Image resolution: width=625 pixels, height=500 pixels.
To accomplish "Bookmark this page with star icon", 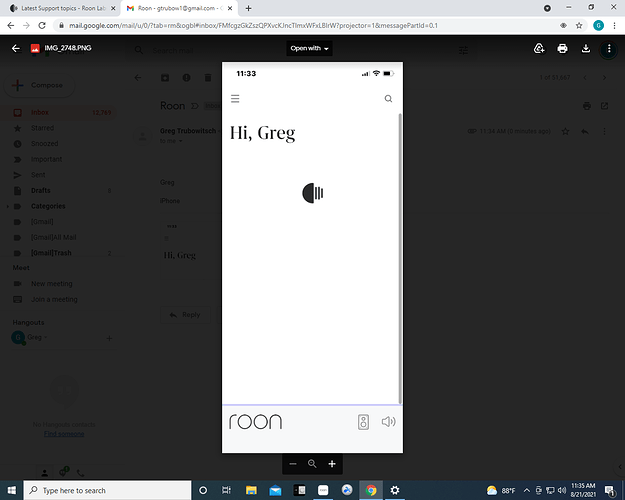I will pos(579,26).
